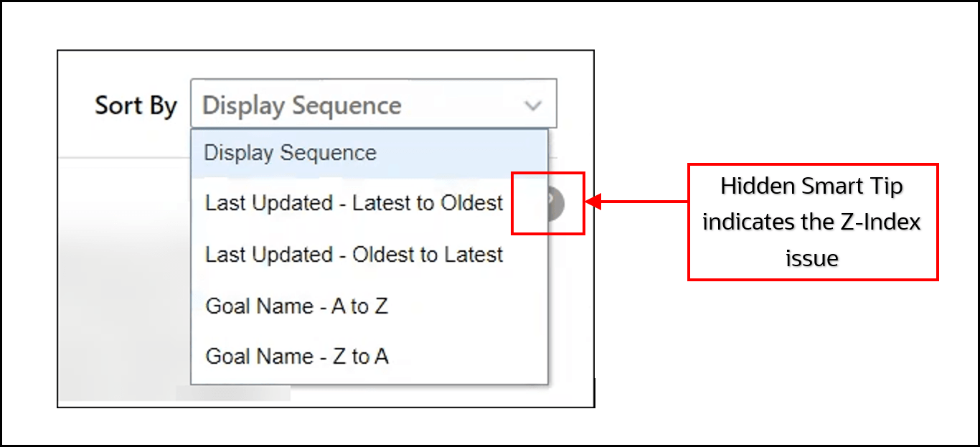The width and height of the screenshot is (980, 447).
Task: Click the dropdown chevron arrow
Action: (532, 104)
